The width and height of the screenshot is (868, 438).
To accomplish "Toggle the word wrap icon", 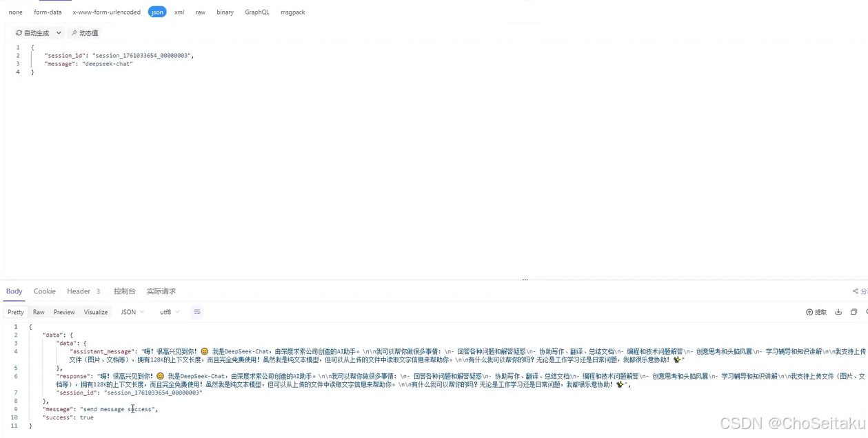I will [197, 312].
